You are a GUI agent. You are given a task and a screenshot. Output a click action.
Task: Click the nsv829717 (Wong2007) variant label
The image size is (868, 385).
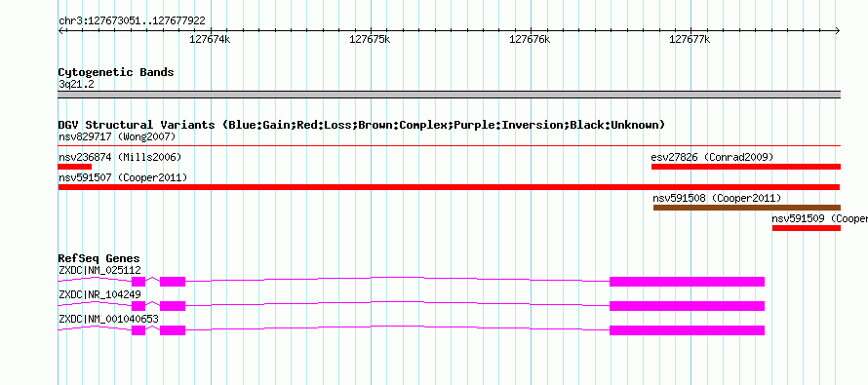(117, 136)
